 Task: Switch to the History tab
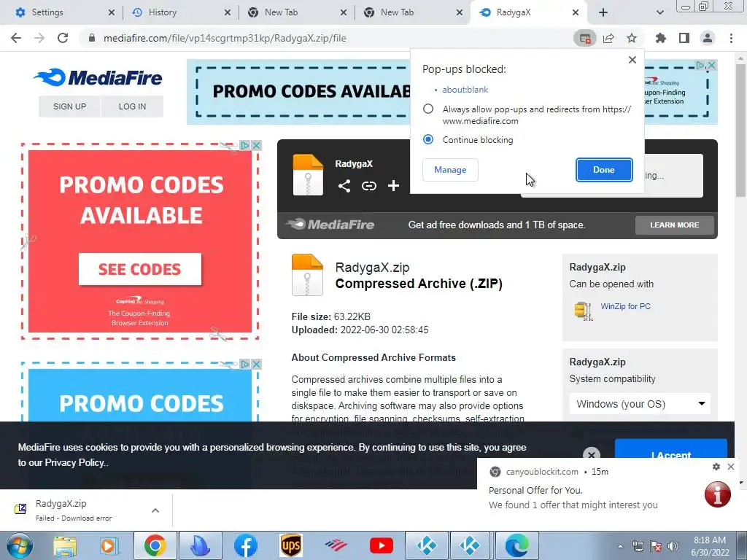click(182, 12)
